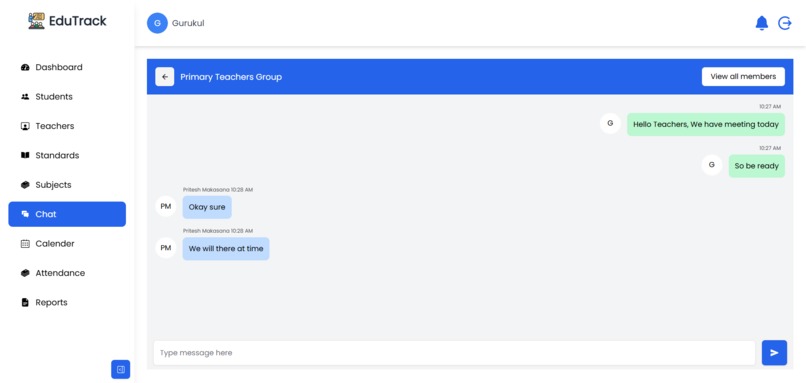Open the Subjects menu item
806x383 pixels.
tap(67, 185)
